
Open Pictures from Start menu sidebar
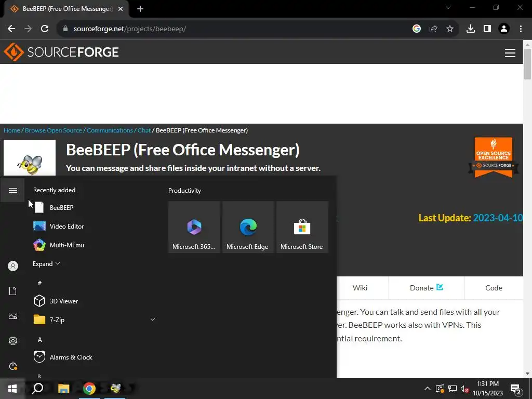(x=13, y=316)
